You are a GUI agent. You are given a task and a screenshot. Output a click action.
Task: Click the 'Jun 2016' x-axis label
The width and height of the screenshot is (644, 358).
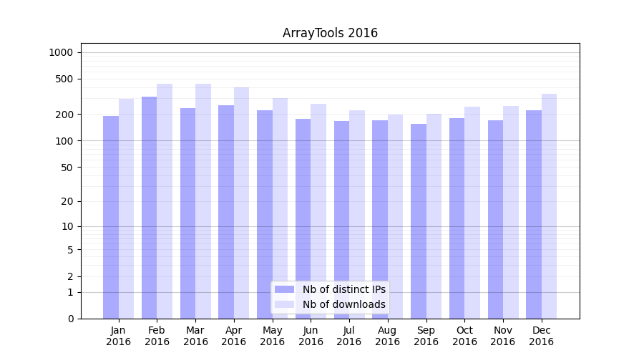(311, 336)
